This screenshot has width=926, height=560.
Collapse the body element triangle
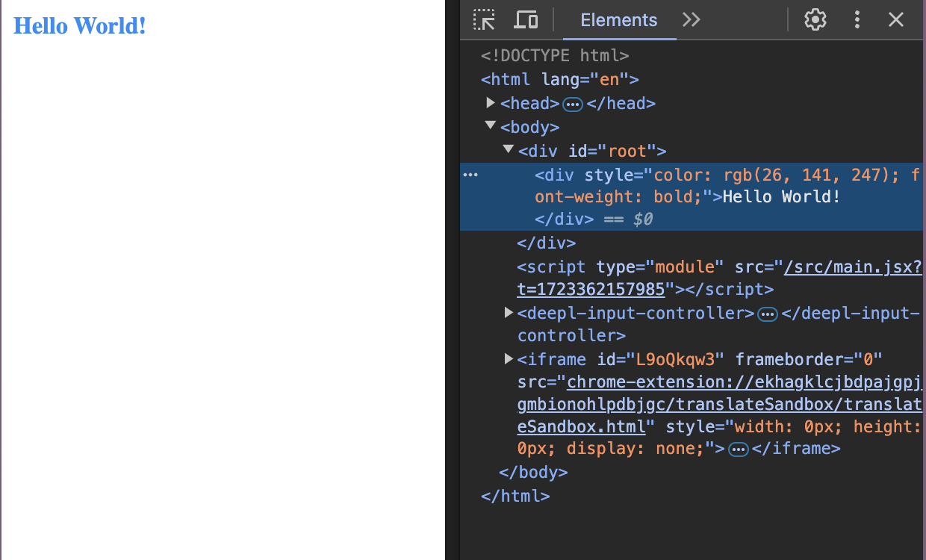pos(491,126)
